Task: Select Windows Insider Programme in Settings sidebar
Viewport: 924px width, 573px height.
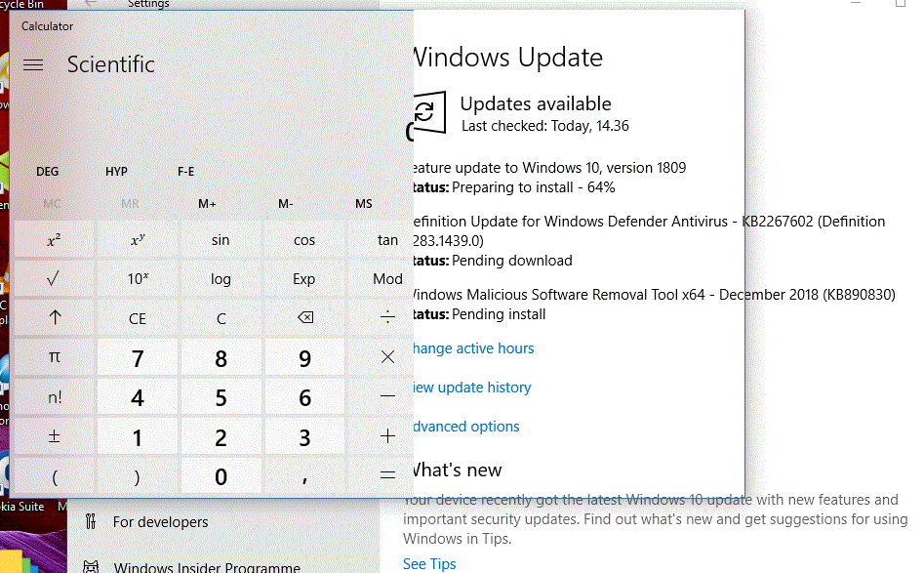Action: click(207, 567)
